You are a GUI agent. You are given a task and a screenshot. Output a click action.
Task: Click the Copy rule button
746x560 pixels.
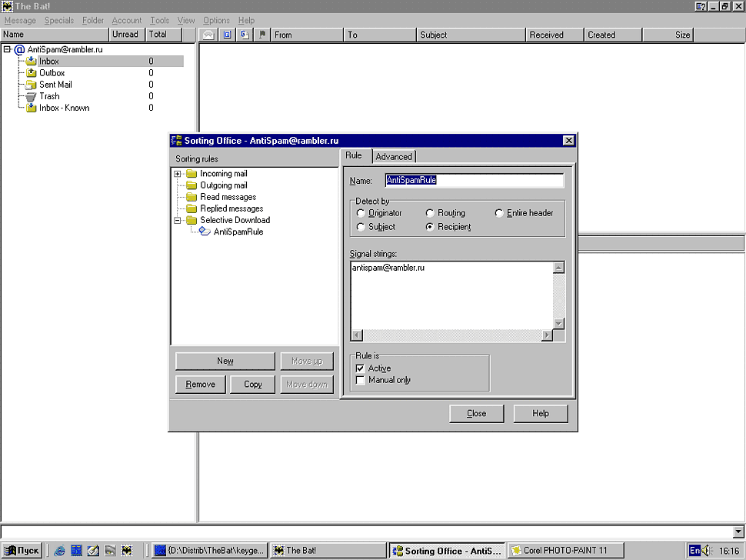[x=252, y=385]
